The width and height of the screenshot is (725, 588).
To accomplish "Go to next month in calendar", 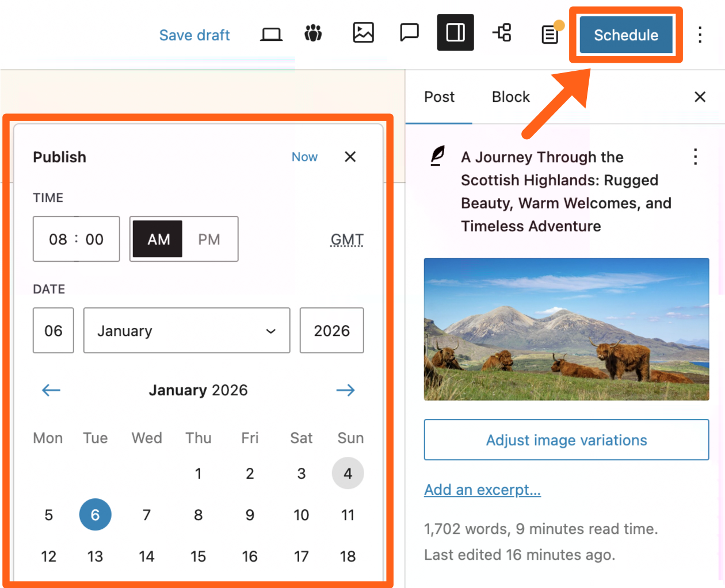I will [345, 391].
